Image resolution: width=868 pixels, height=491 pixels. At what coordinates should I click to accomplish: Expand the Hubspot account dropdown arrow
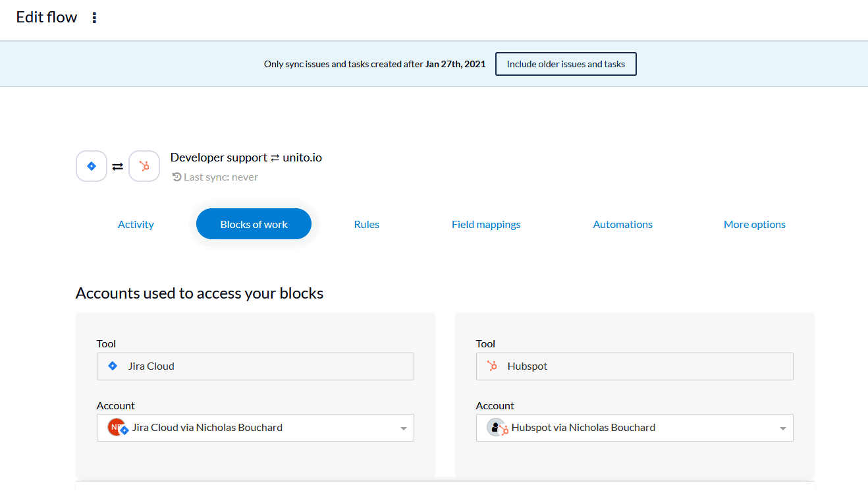click(783, 428)
